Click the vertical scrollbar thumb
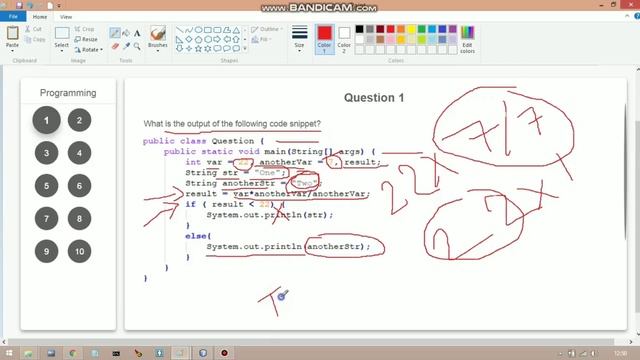Image resolution: width=640 pixels, height=360 pixels. tap(637, 216)
